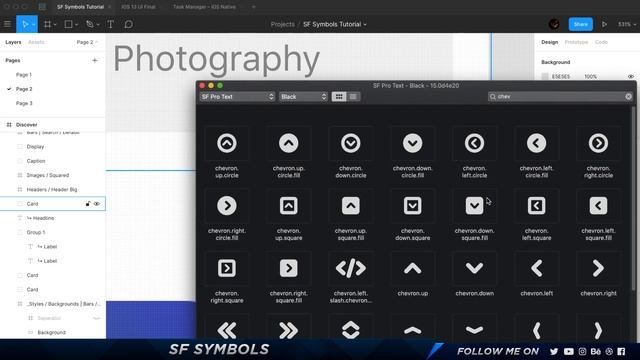Open the Pen tool dropdown
This screenshot has height=360, width=640.
(x=98, y=24)
